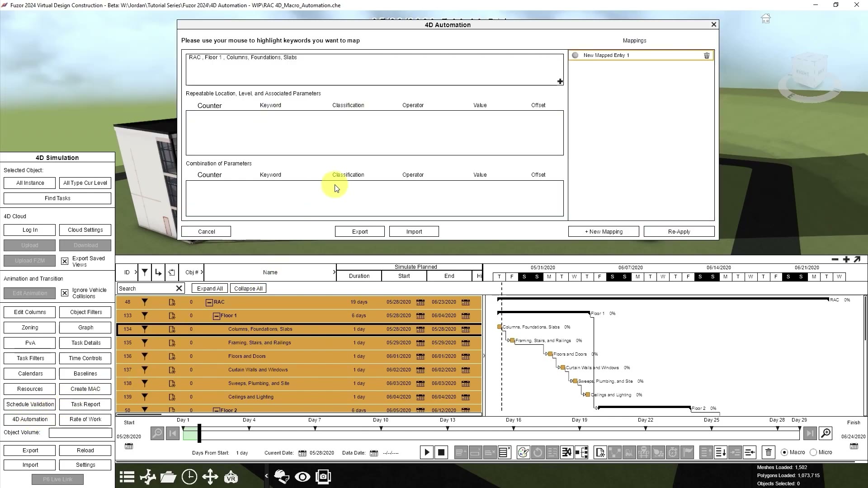
Task: Click the indent arrow column header icon
Action: click(x=158, y=272)
